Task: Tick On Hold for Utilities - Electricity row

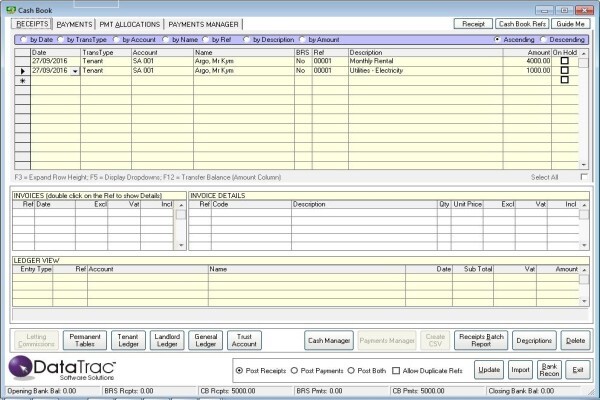Action: 564,70
